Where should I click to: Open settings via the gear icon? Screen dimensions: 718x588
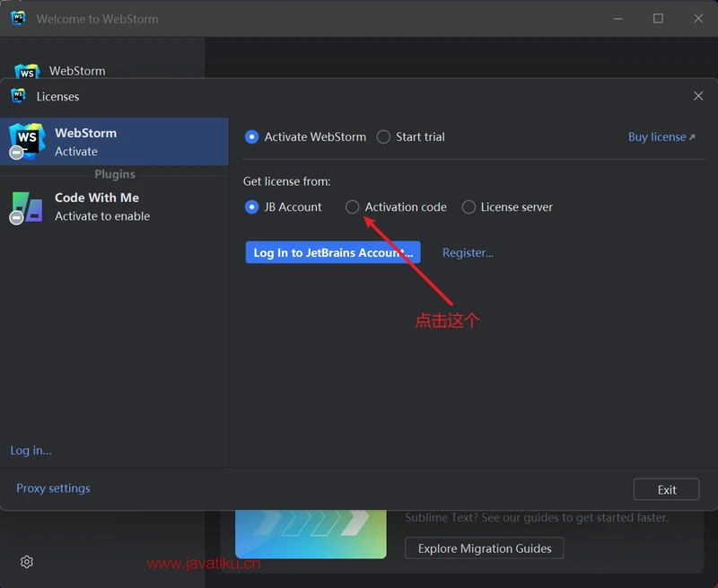tap(26, 561)
